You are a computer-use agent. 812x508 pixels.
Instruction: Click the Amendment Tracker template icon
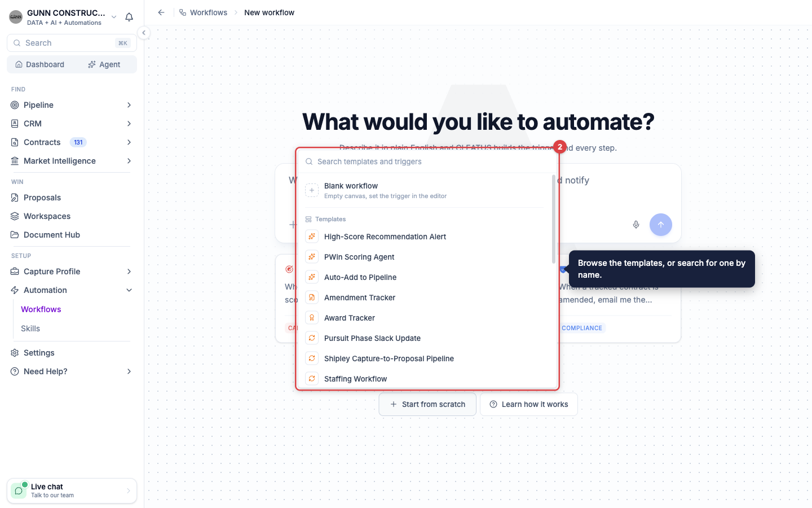tap(312, 297)
